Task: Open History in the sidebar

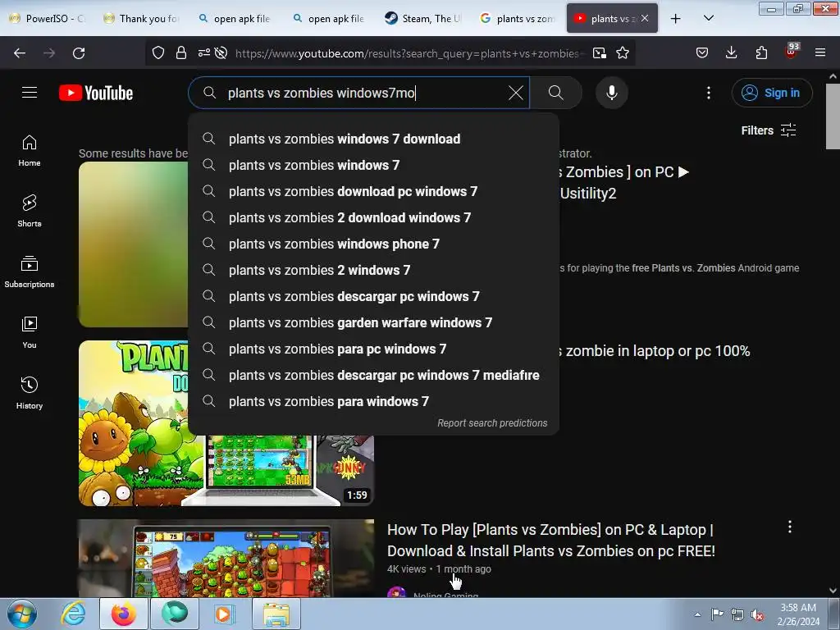Action: (30, 393)
